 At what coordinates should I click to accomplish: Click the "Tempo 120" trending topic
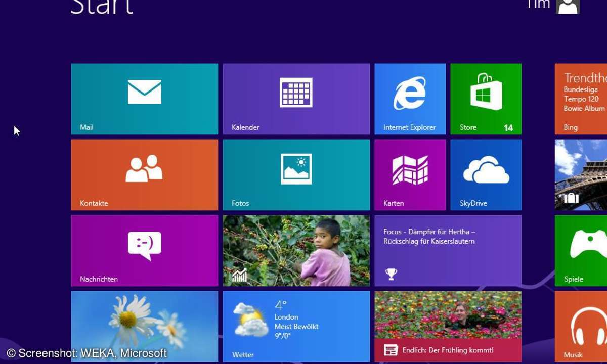click(x=581, y=99)
